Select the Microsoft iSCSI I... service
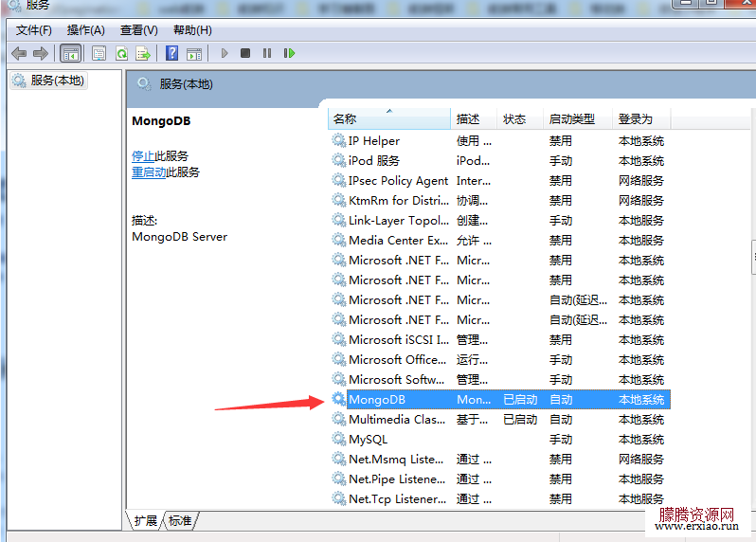The image size is (756, 542). pyautogui.click(x=499, y=340)
